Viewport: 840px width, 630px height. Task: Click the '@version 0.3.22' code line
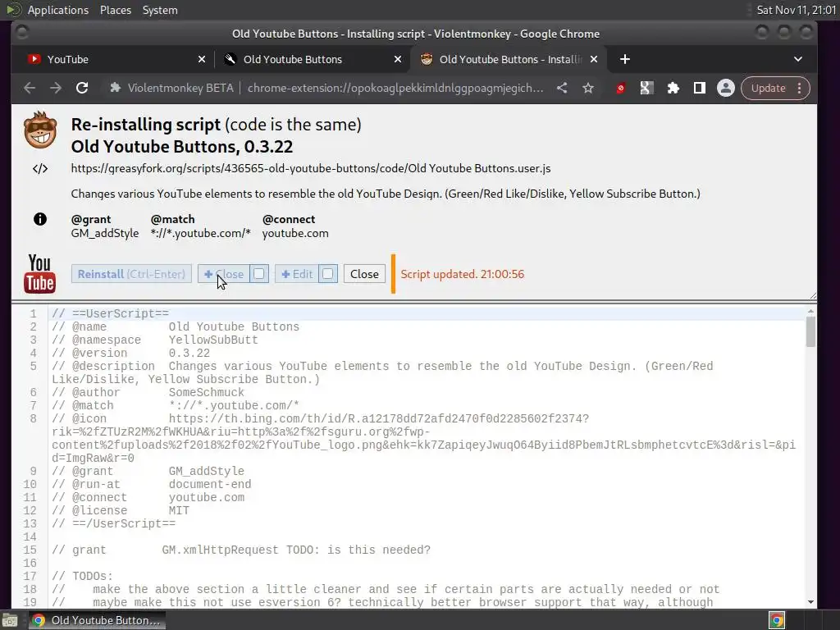click(130, 353)
